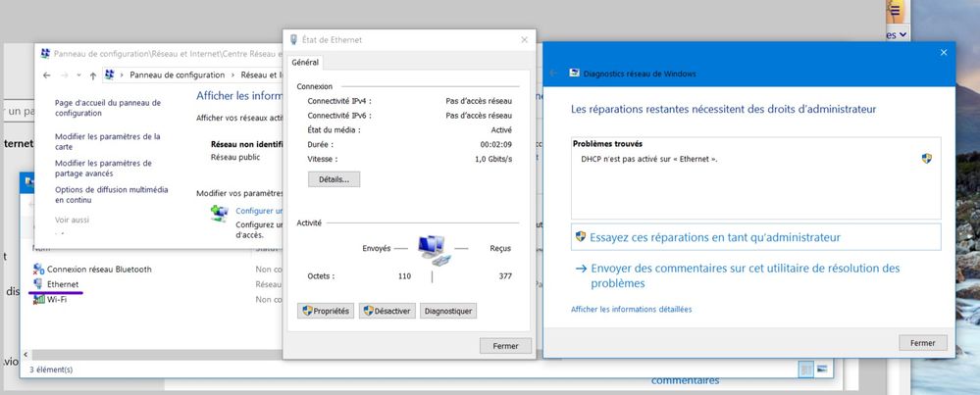Viewport: 980px width, 395px height.
Task: Open Options de diffusion multimédia en continu
Action: (111, 195)
